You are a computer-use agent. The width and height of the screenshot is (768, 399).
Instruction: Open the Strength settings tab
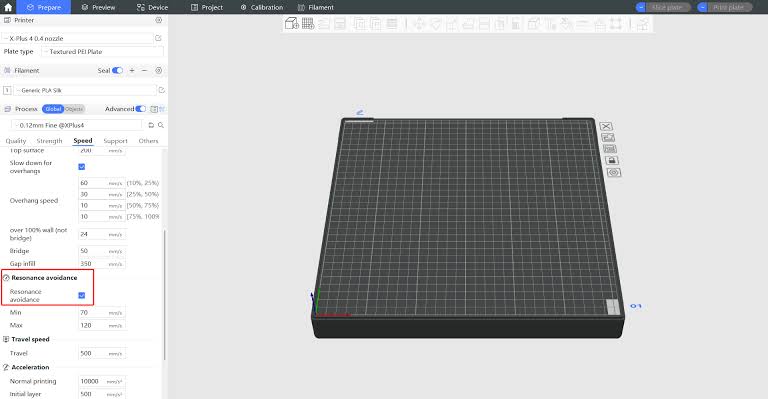pyautogui.click(x=49, y=141)
